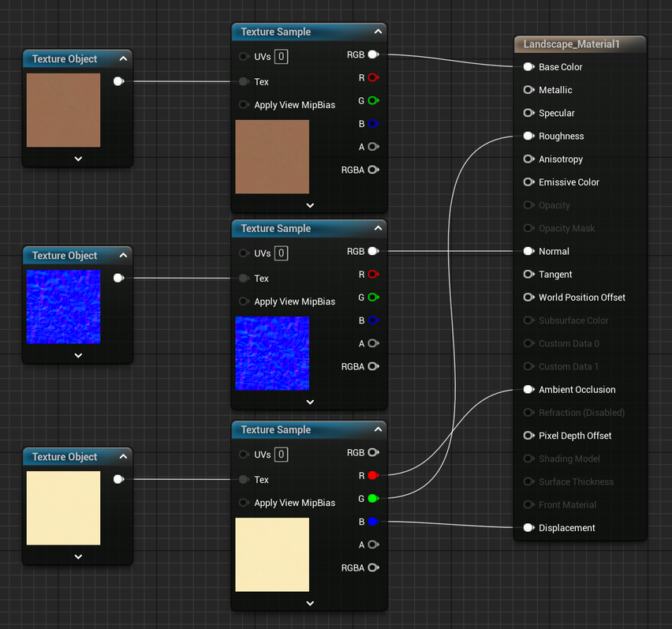Click the Normal input pin on material node

coord(529,251)
